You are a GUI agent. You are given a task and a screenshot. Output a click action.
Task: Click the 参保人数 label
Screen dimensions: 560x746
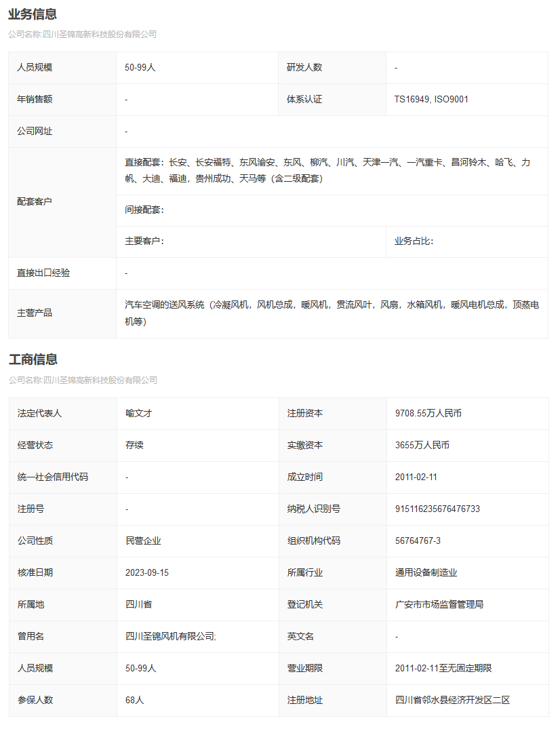coord(35,701)
